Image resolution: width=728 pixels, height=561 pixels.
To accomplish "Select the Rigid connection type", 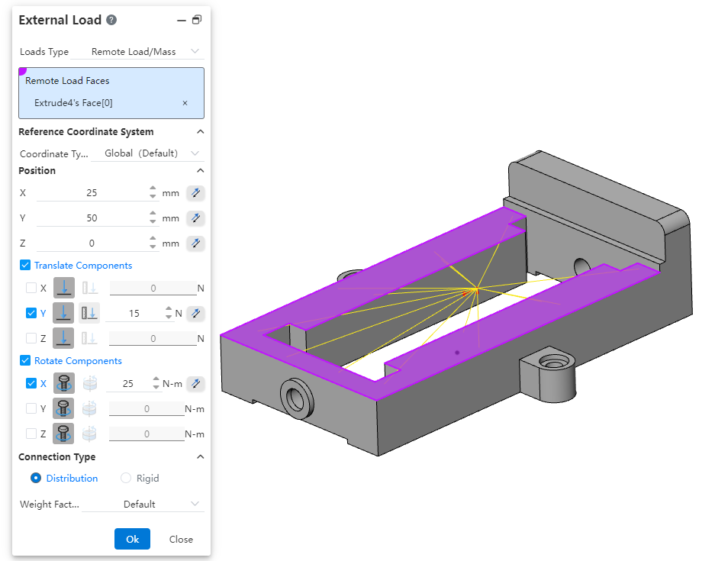I will pos(126,479).
